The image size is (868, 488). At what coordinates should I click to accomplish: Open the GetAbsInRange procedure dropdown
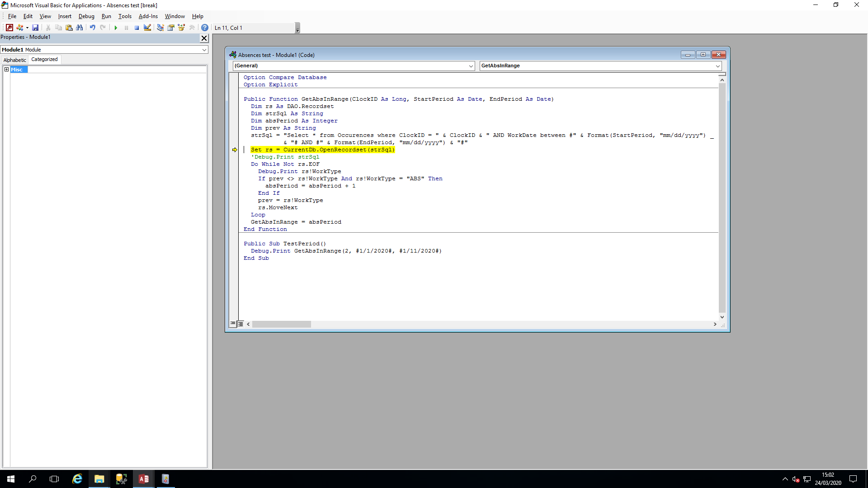click(717, 66)
